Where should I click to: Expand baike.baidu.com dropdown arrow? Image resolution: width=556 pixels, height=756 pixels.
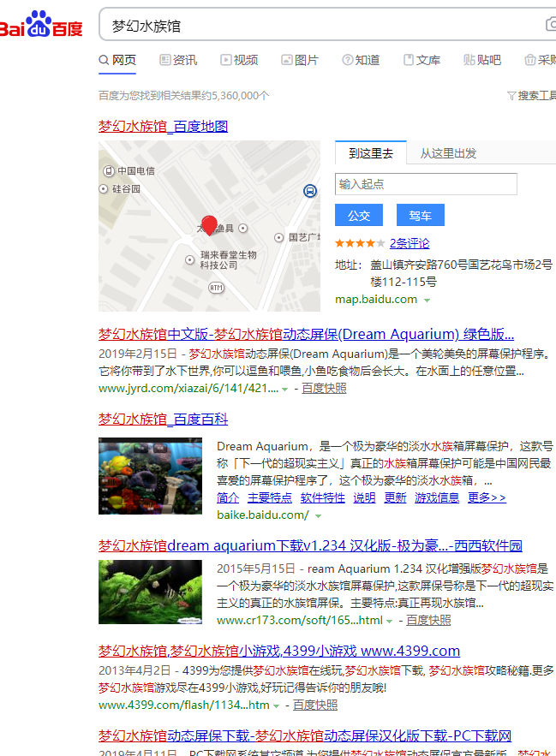pos(318,516)
